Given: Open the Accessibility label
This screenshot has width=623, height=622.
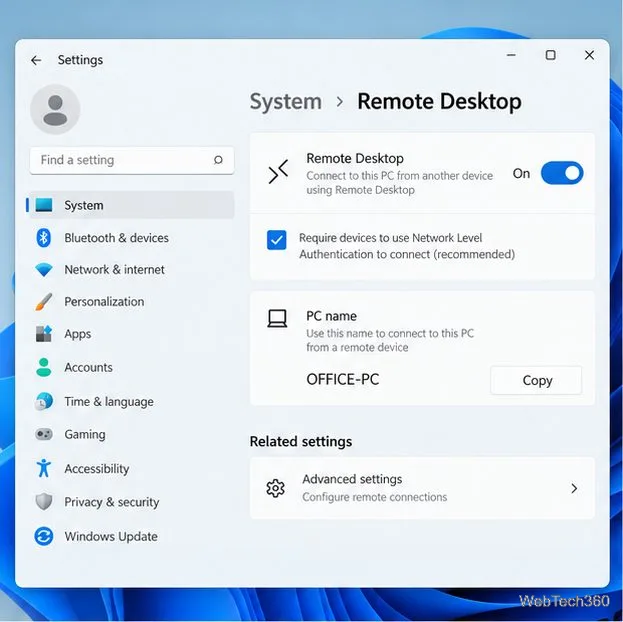Looking at the screenshot, I should click(97, 469).
